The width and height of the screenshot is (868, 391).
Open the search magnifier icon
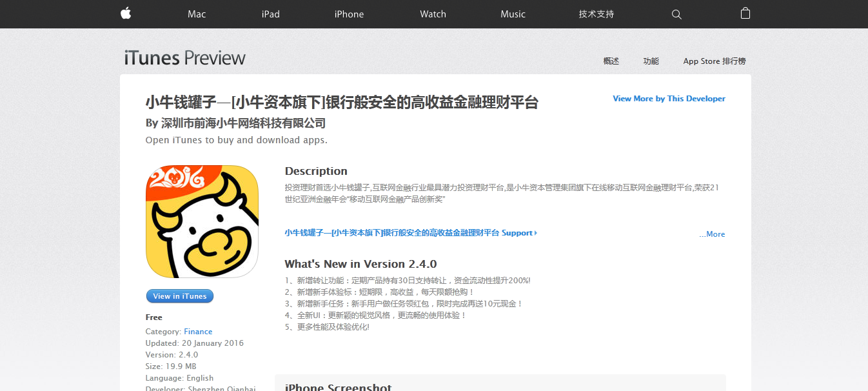(676, 14)
